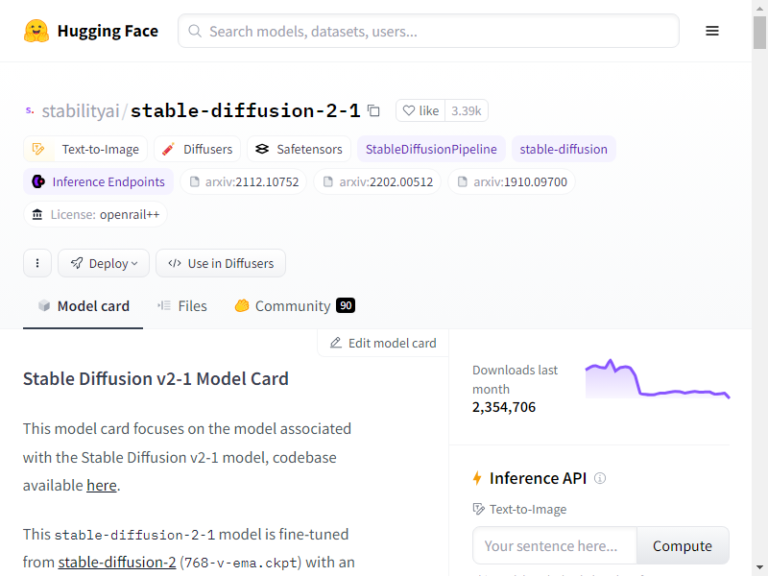The image size is (768, 576).
Task: Select the Safetensors tag
Action: (x=299, y=149)
